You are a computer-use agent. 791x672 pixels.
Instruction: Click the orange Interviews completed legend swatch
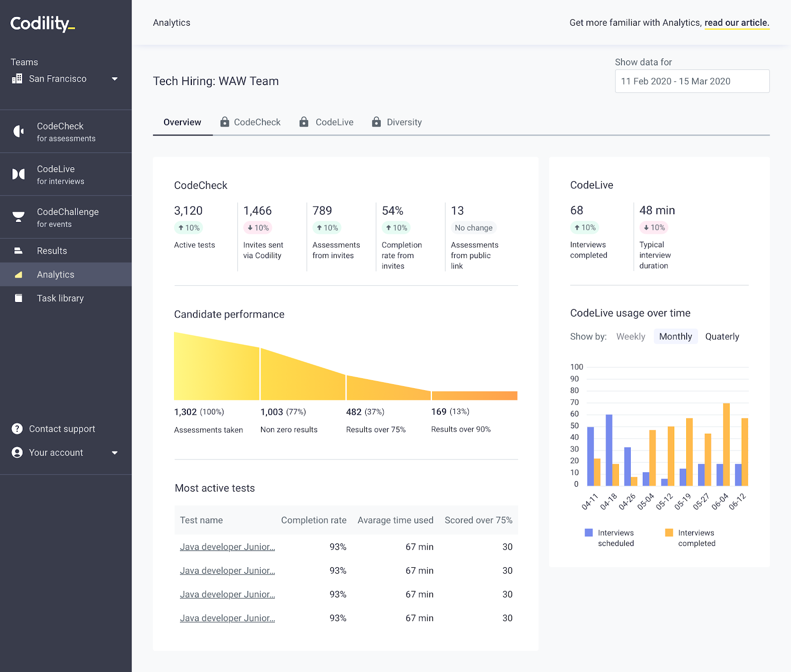669,533
